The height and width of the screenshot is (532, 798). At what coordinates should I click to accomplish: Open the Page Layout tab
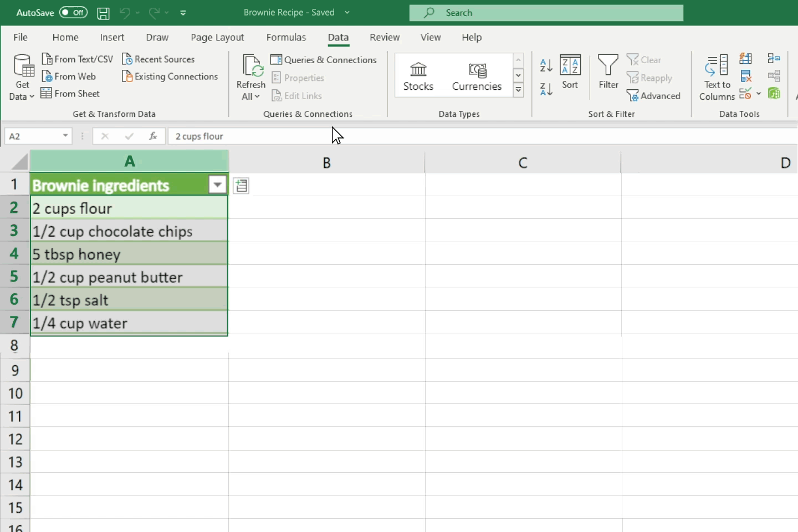[x=217, y=37]
